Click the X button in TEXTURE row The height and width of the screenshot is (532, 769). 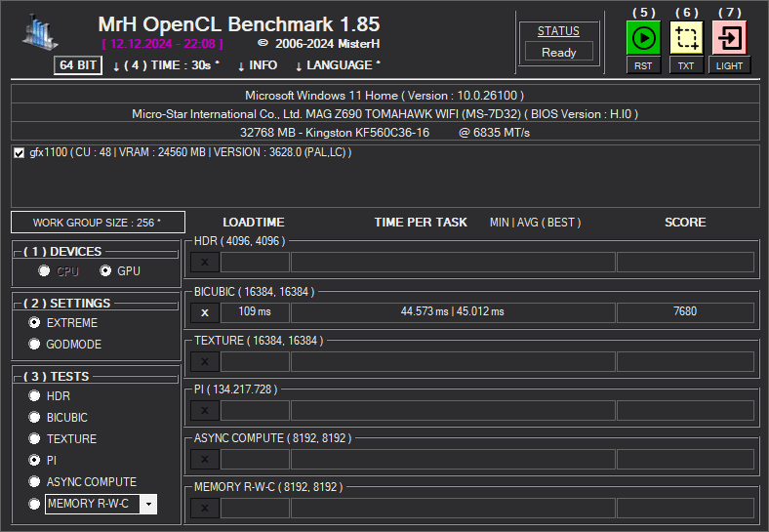(205, 362)
